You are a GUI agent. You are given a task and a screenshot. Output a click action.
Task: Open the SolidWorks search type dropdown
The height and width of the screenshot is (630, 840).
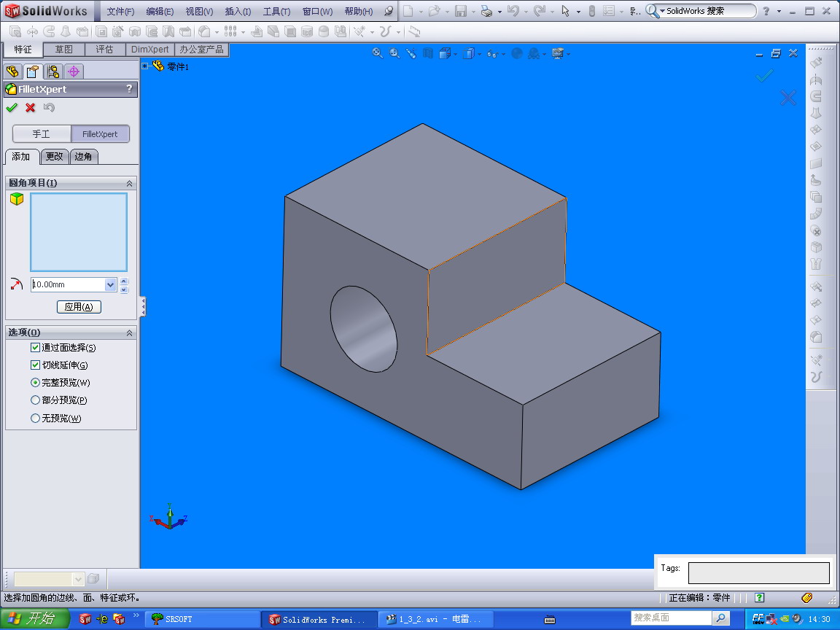662,11
